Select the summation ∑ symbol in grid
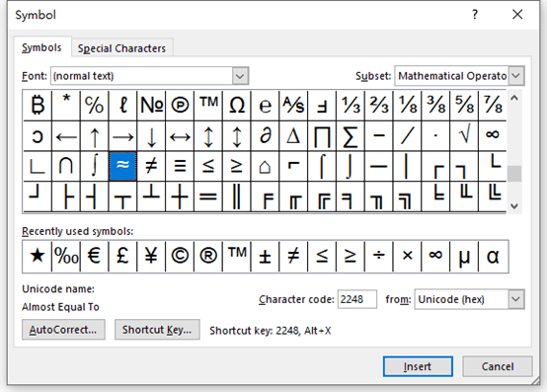547x392 pixels. click(351, 136)
